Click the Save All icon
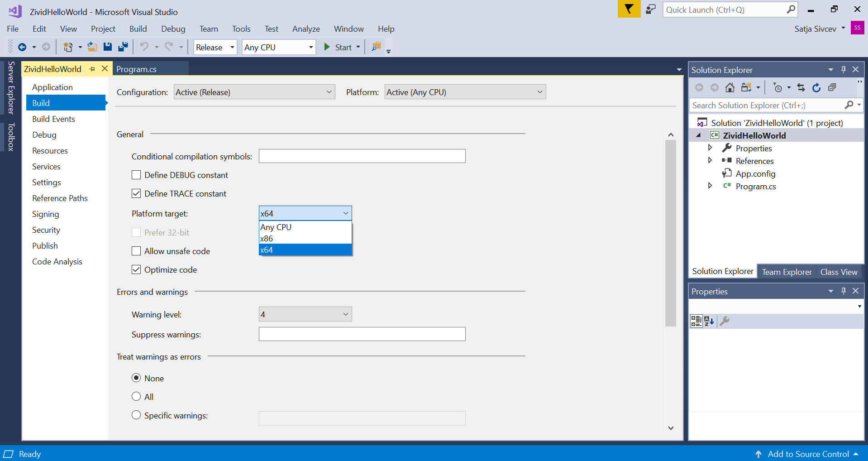This screenshot has height=461, width=868. [123, 47]
